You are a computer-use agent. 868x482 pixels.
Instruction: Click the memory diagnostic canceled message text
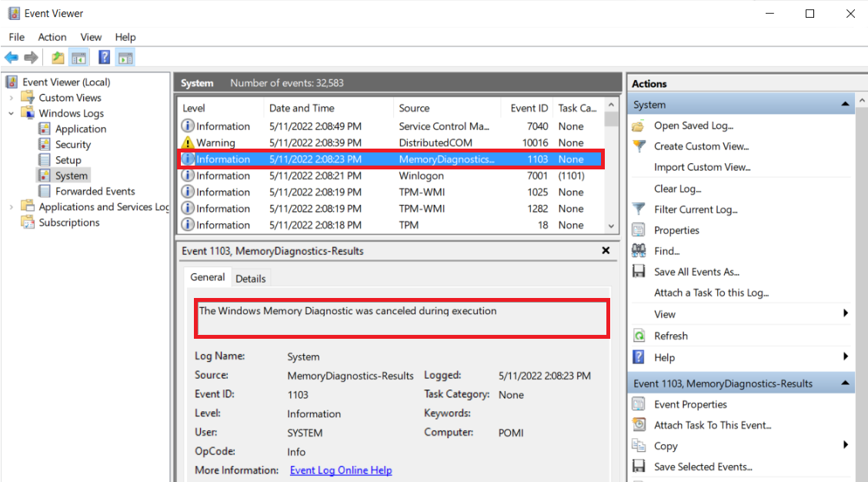(x=348, y=311)
